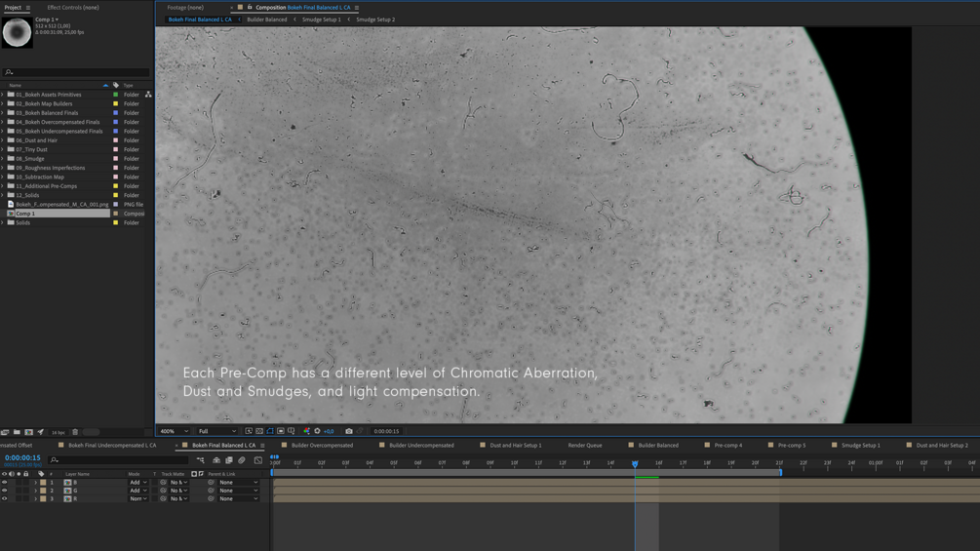Viewport: 980px width, 551px height.
Task: Open show channel and color management icon
Action: [x=307, y=431]
